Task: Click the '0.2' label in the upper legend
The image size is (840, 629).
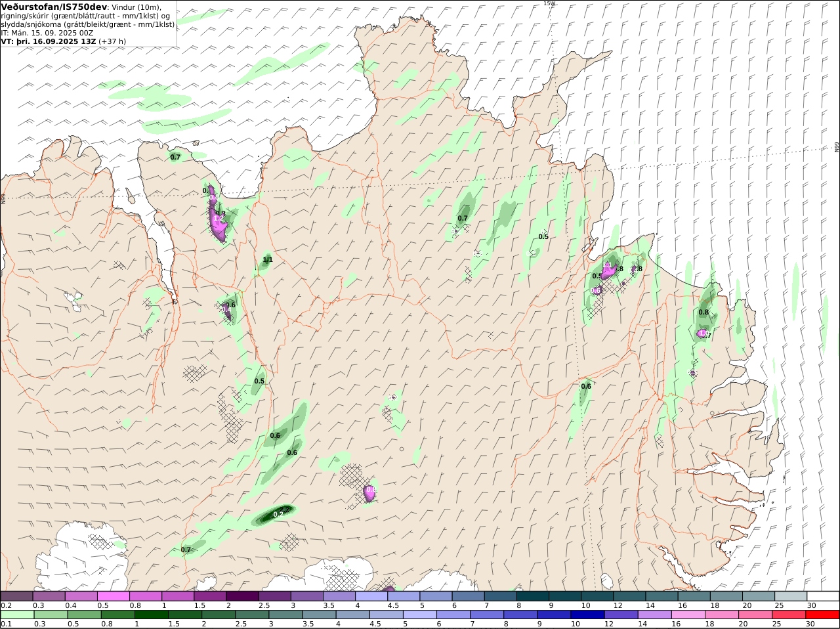Action: tap(6, 605)
